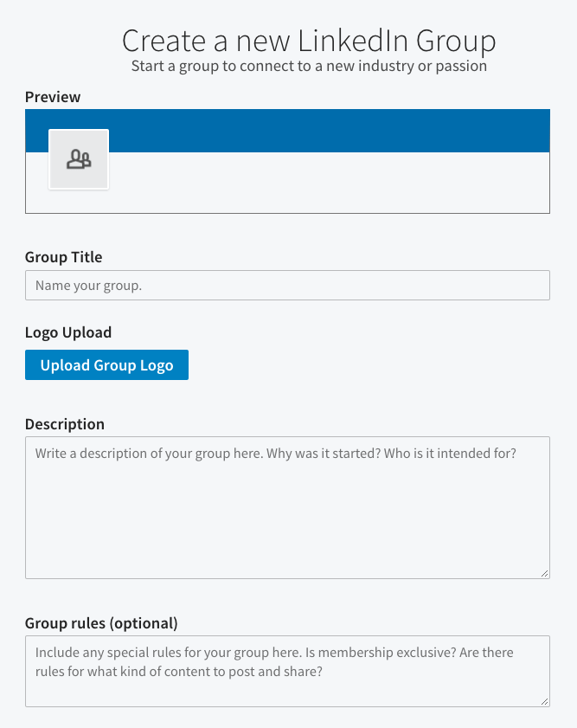Select the group avatar icon above the banner edge

(x=79, y=158)
